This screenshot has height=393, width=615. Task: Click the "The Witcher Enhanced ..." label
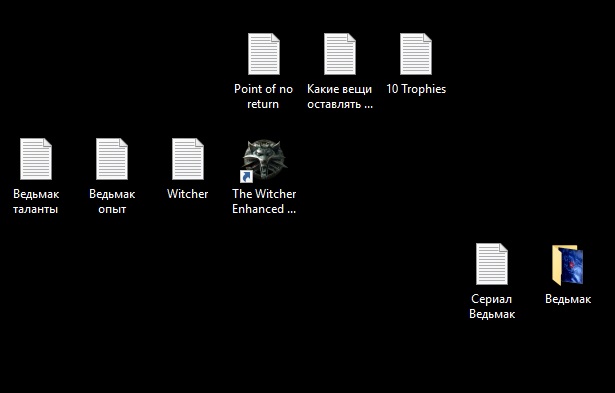[264, 202]
